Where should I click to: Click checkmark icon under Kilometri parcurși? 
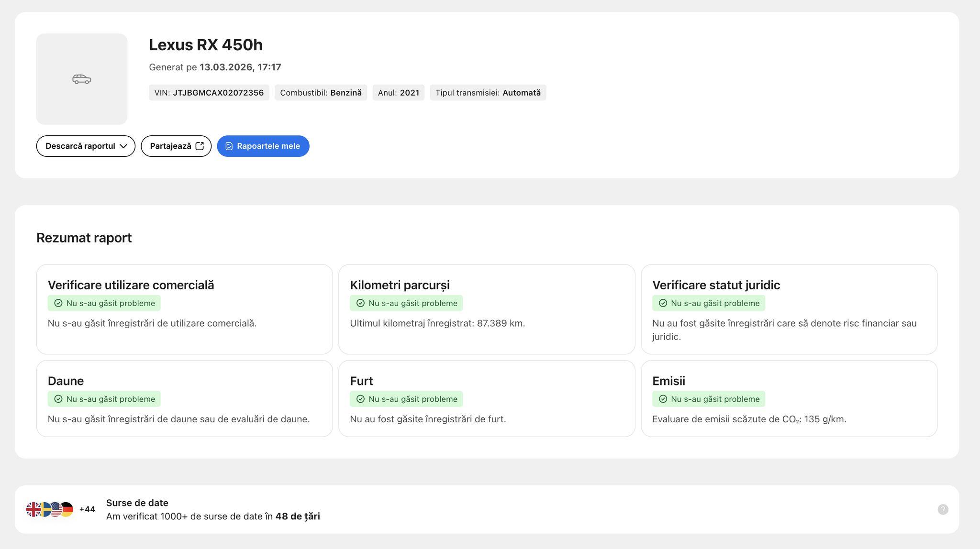pos(361,303)
